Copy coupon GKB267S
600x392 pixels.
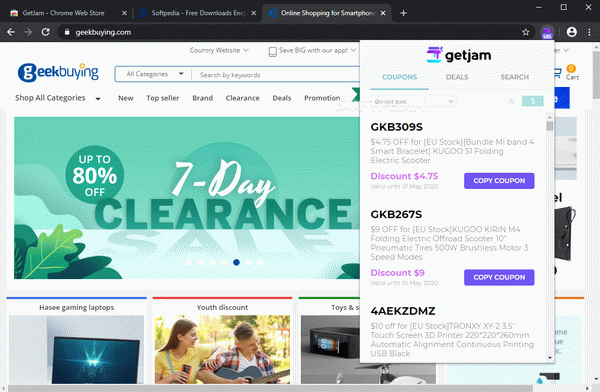tap(499, 277)
